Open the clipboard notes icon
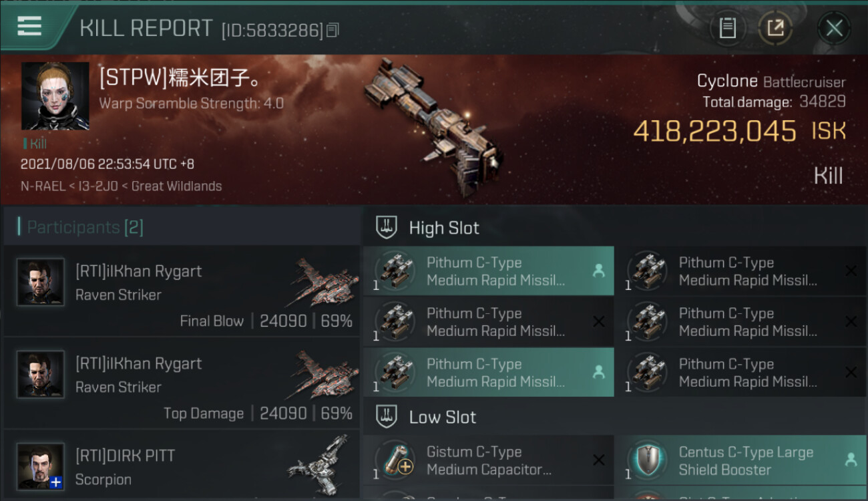 point(727,28)
